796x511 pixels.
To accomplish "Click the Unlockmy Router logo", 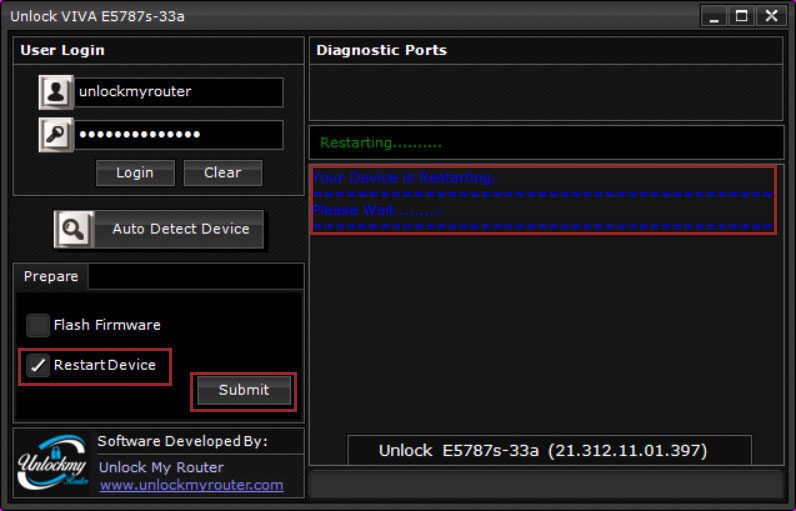I will [x=53, y=462].
